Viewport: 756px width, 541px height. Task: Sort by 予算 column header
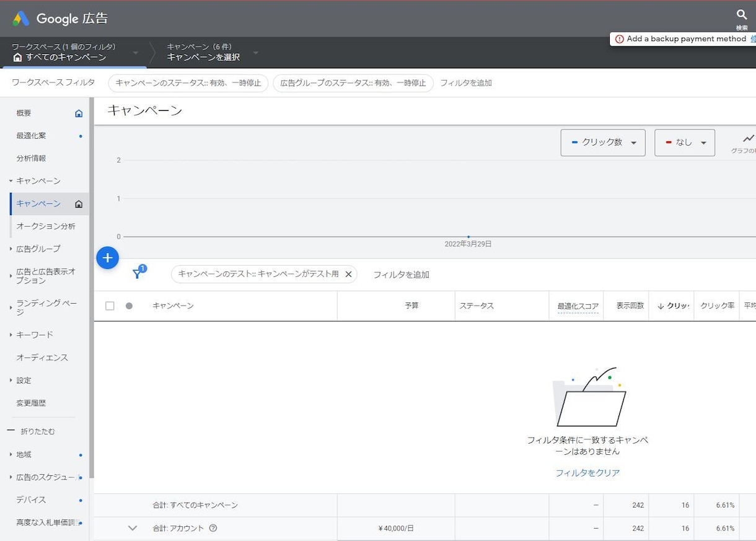(x=411, y=306)
